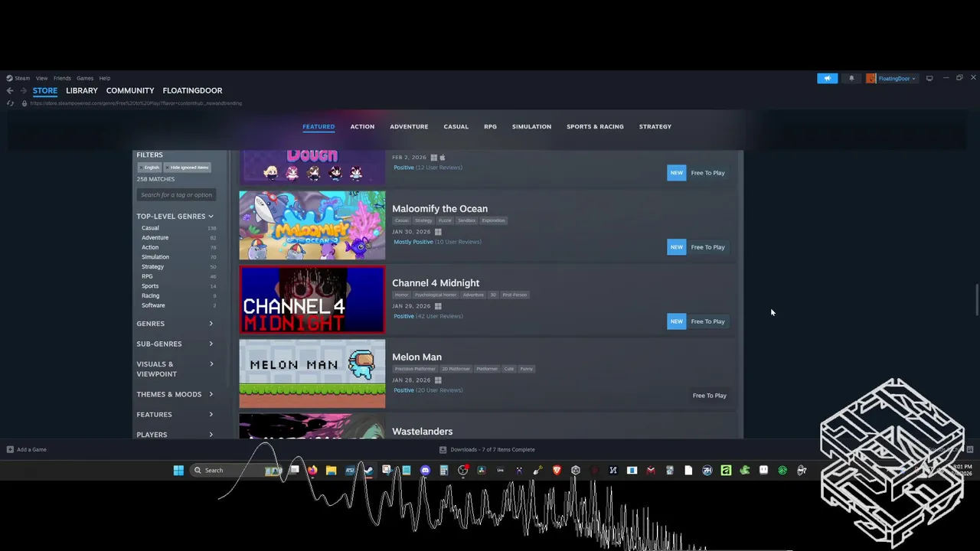Image resolution: width=980 pixels, height=551 pixels.
Task: Open the Maloomify the Ocean title link
Action: 439,208
